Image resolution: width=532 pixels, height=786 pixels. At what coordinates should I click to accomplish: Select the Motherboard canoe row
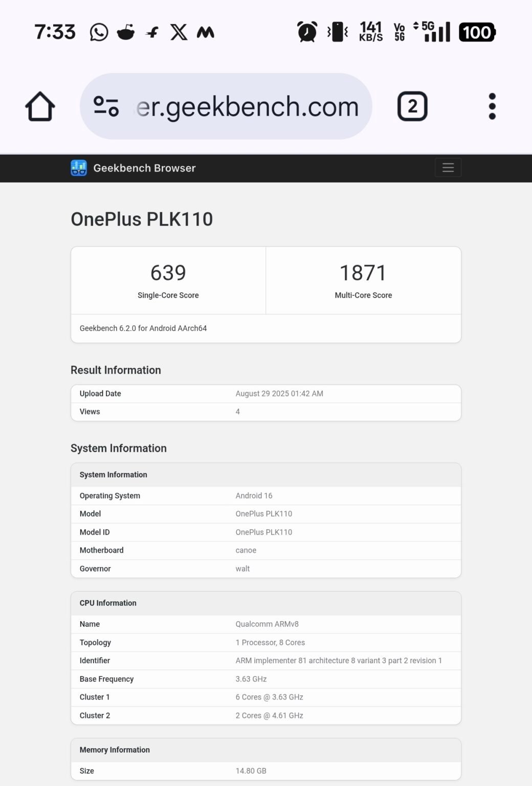point(266,550)
